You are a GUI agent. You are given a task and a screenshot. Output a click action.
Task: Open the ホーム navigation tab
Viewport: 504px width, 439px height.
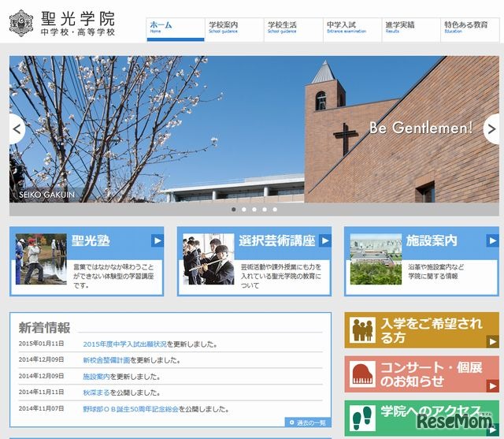[x=175, y=28]
